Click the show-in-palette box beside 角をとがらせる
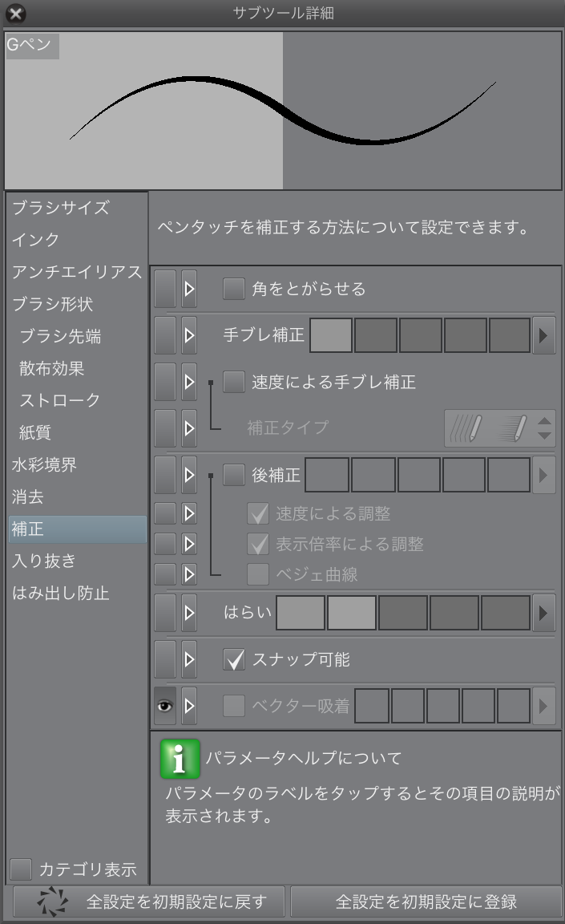The width and height of the screenshot is (565, 924). [x=165, y=289]
